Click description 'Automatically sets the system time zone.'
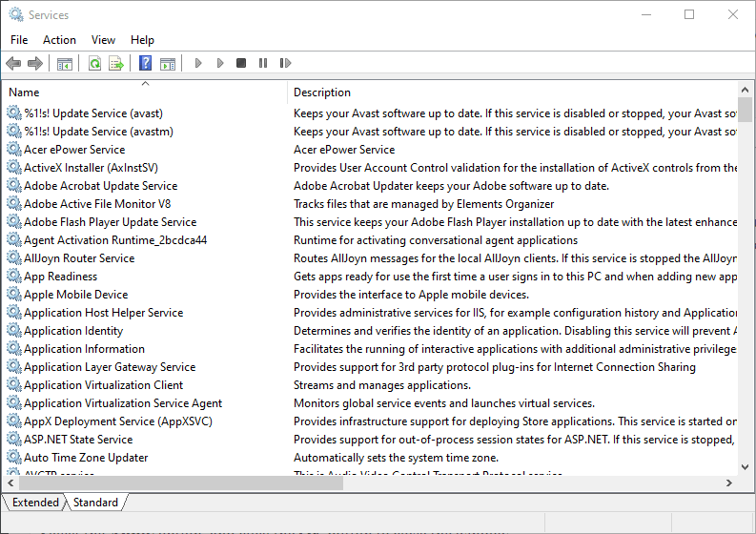 coord(396,458)
